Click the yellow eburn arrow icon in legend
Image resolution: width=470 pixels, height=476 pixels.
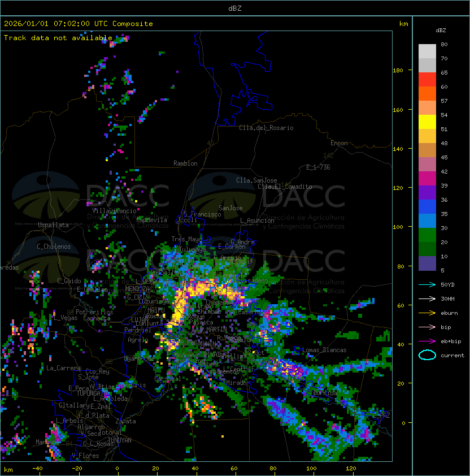tap(427, 313)
